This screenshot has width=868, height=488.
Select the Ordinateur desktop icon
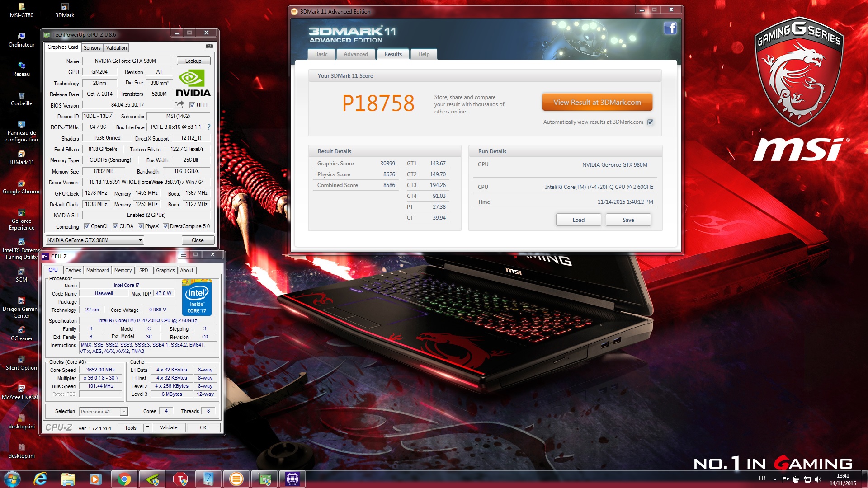[x=21, y=40]
